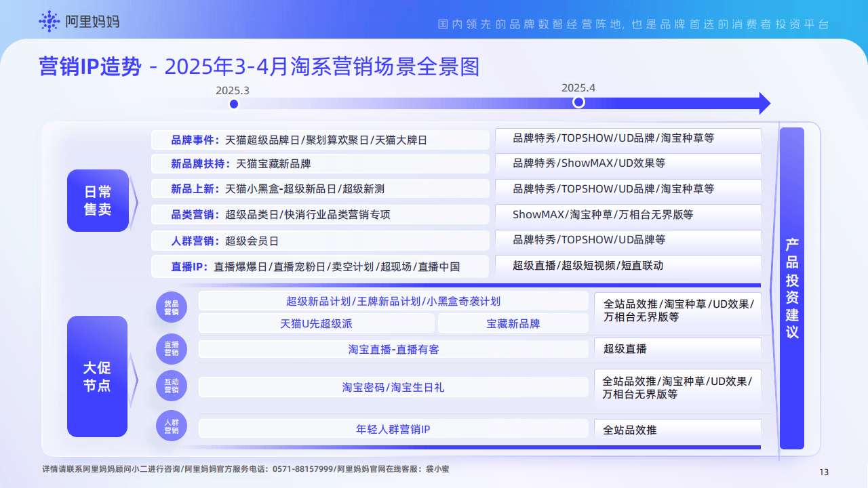Click the 超级直播/超级短视频/短直联动 box
This screenshot has width=868, height=488.
point(628,266)
